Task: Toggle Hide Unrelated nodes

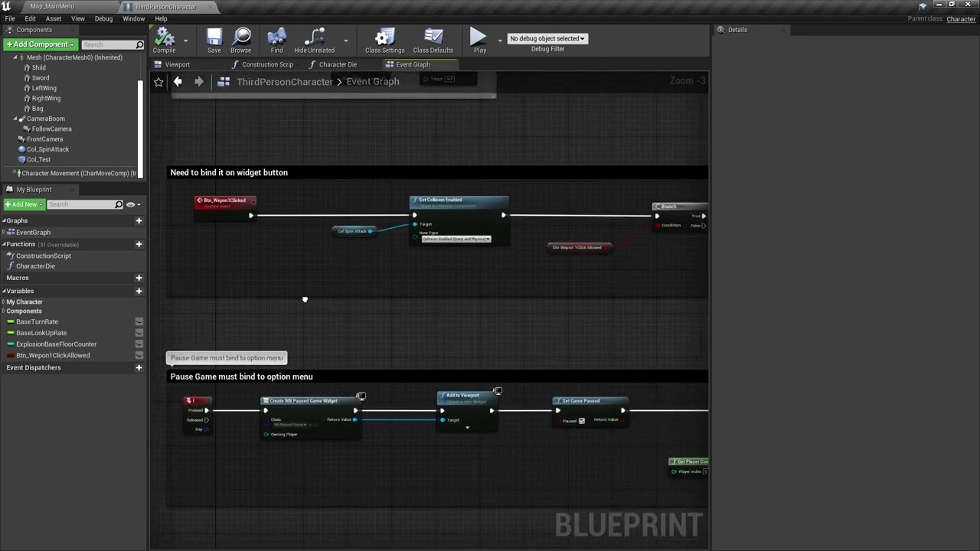Action: coord(314,41)
